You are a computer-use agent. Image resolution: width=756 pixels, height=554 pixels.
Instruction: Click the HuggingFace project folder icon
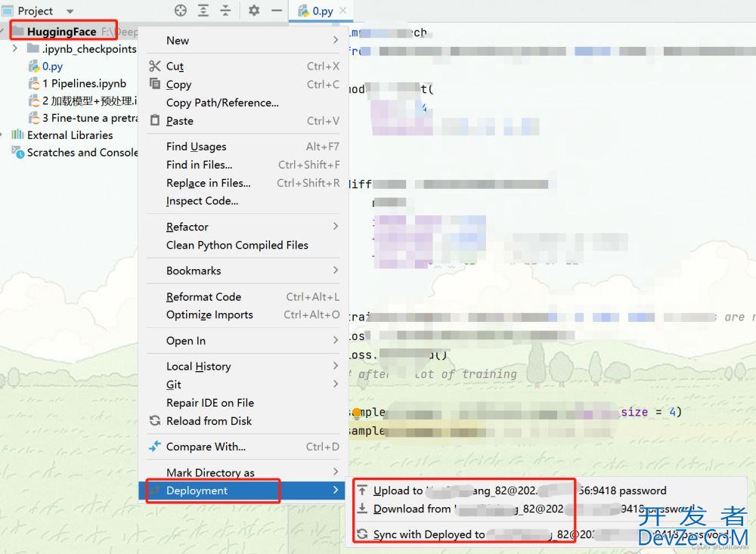pos(18,31)
